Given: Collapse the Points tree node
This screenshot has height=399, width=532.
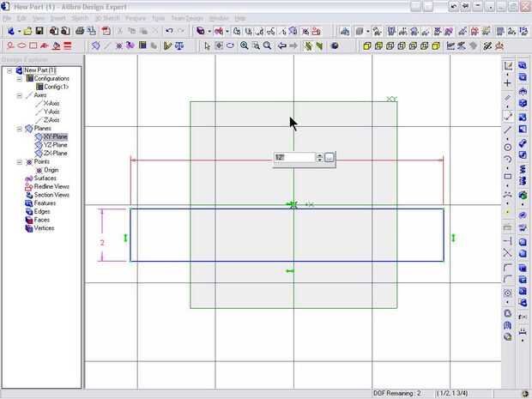Looking at the screenshot, I should 20,162.
